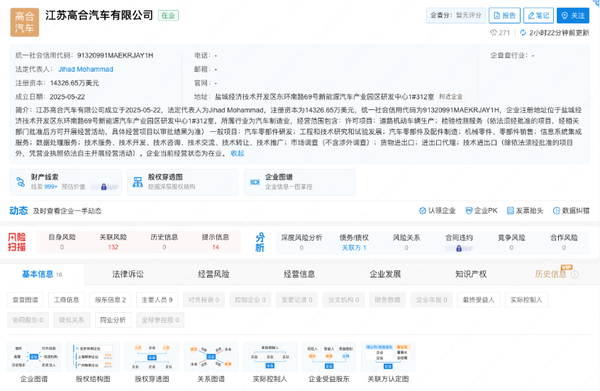Open 关联风险 132 risk entry

click(113, 242)
